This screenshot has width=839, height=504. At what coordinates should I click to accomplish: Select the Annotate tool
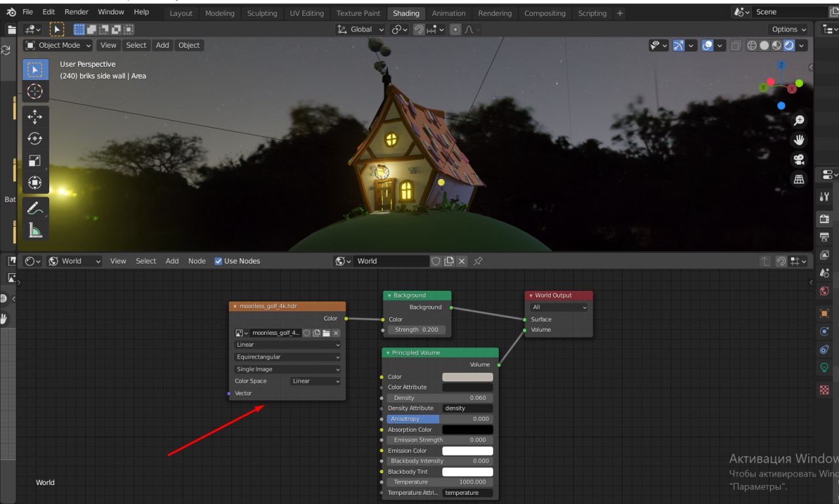tap(35, 208)
